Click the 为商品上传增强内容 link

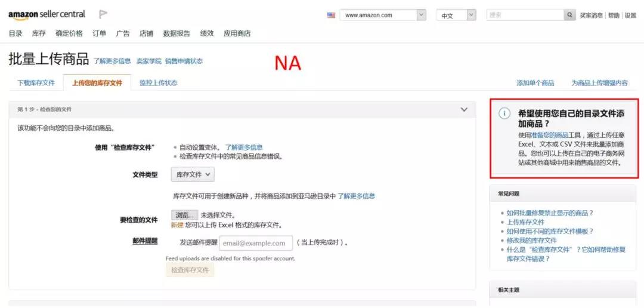pos(600,83)
